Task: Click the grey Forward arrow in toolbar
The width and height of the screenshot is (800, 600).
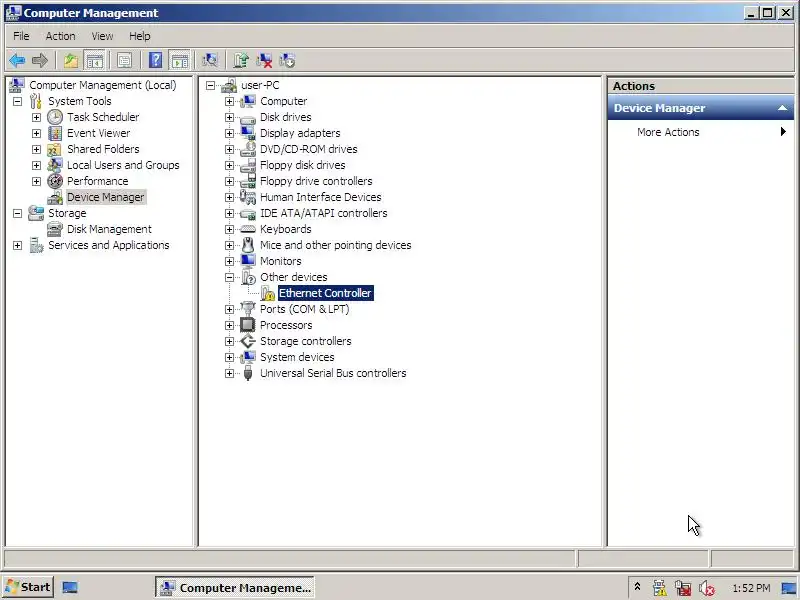Action: 40,61
